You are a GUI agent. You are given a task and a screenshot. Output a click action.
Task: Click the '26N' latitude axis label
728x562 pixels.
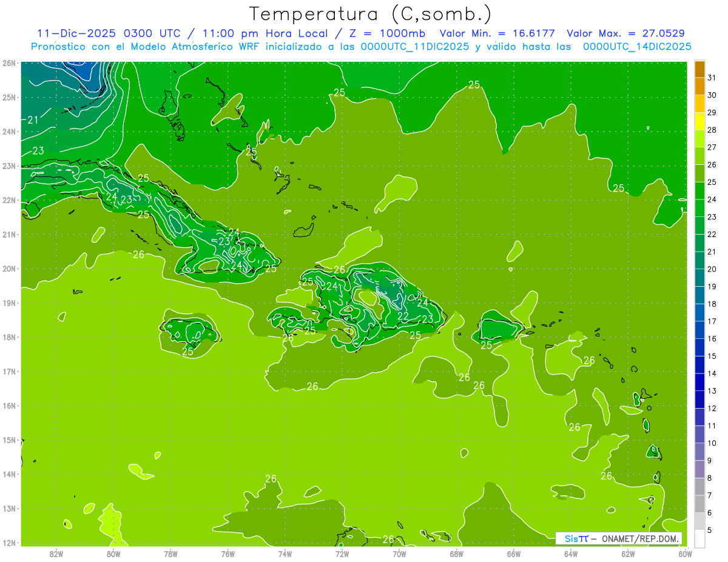(x=9, y=63)
